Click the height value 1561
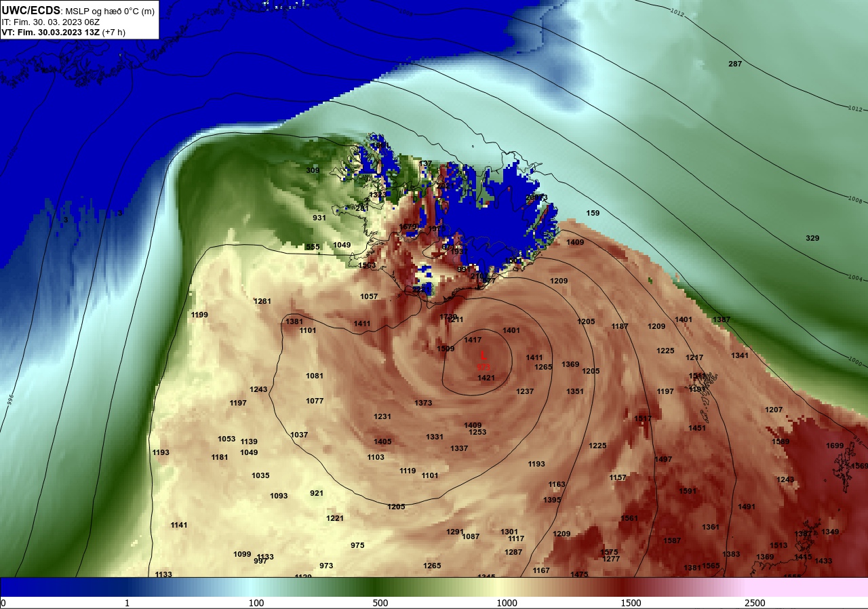 pos(629,518)
